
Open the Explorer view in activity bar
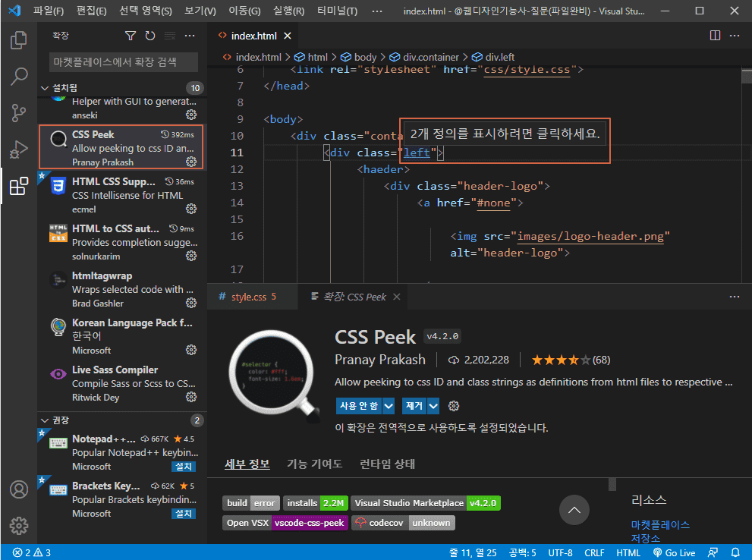point(19,40)
